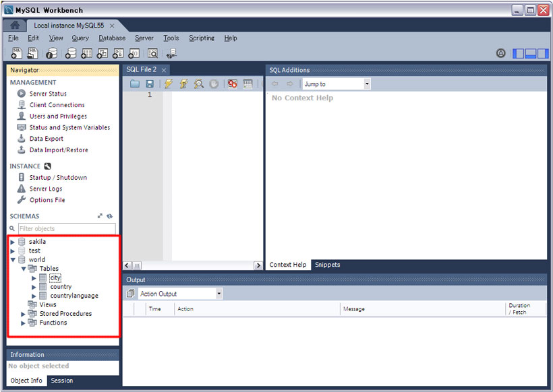
Task: Open Server Logs
Action: pos(46,189)
